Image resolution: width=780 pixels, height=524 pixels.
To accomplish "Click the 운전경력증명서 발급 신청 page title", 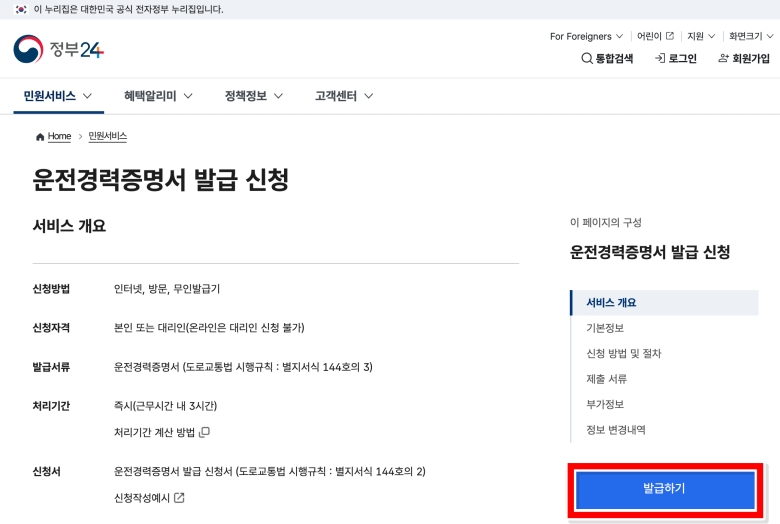I will point(161,179).
